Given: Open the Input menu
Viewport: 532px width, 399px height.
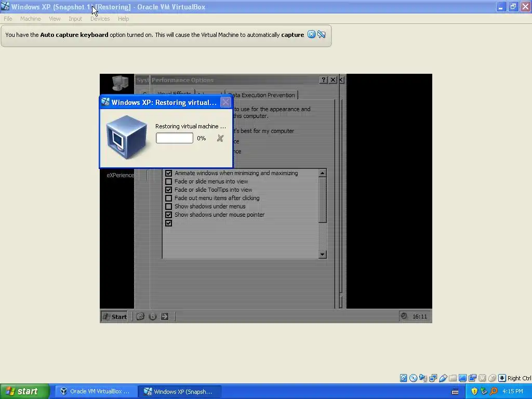Looking at the screenshot, I should 75,19.
